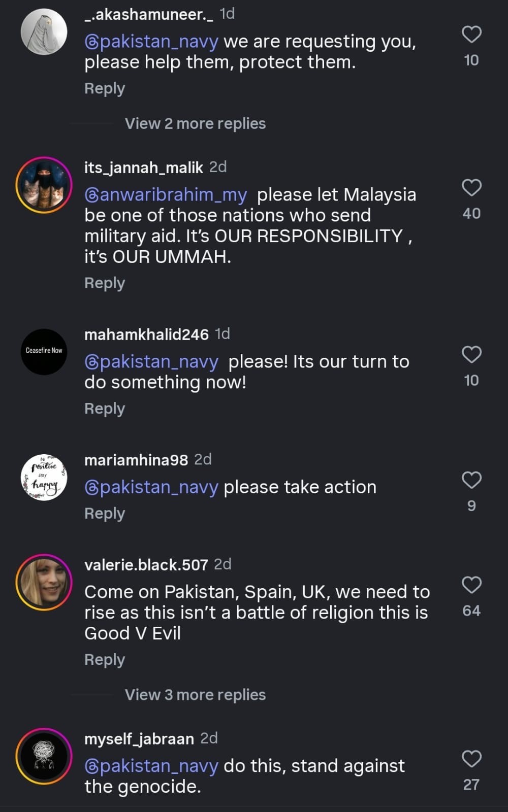View its_jannah_malik's story avatar

[44, 185]
